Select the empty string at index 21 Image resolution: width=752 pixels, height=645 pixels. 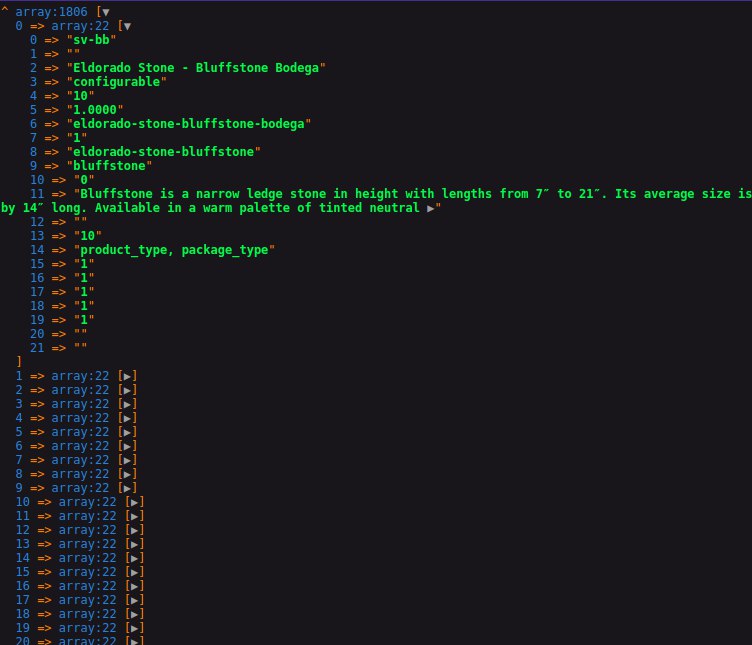tap(81, 348)
